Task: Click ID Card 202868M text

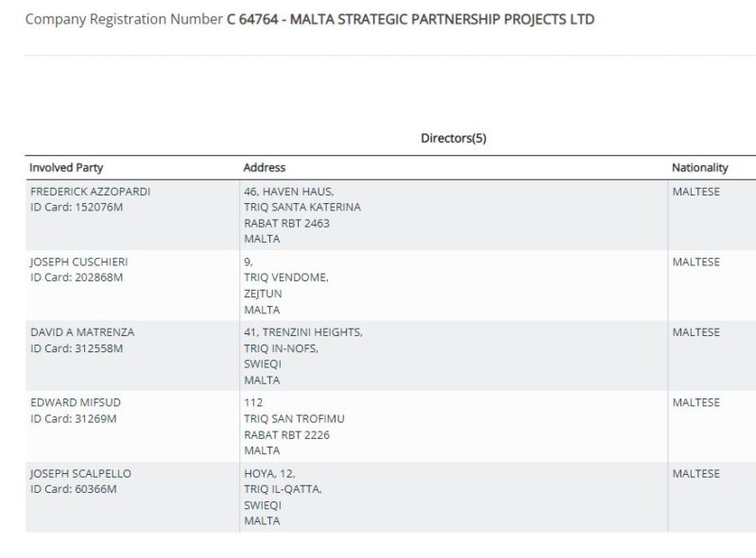Action: (x=77, y=278)
